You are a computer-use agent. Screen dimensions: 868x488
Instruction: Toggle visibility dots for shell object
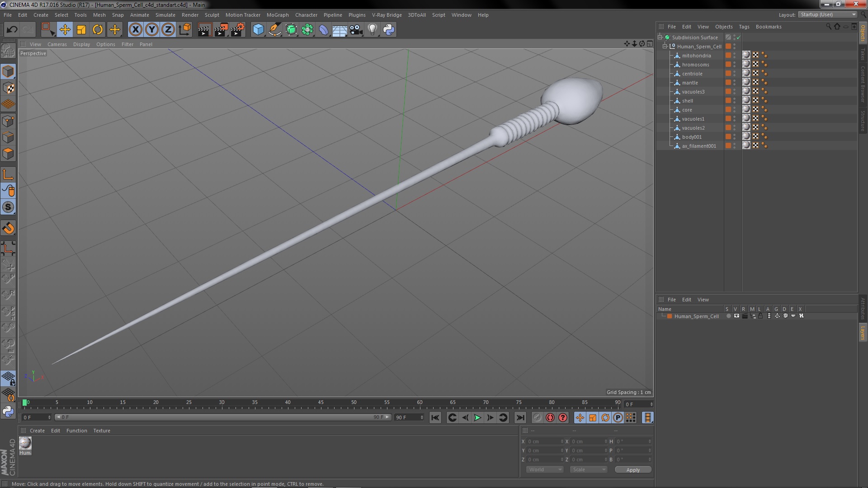coord(734,101)
